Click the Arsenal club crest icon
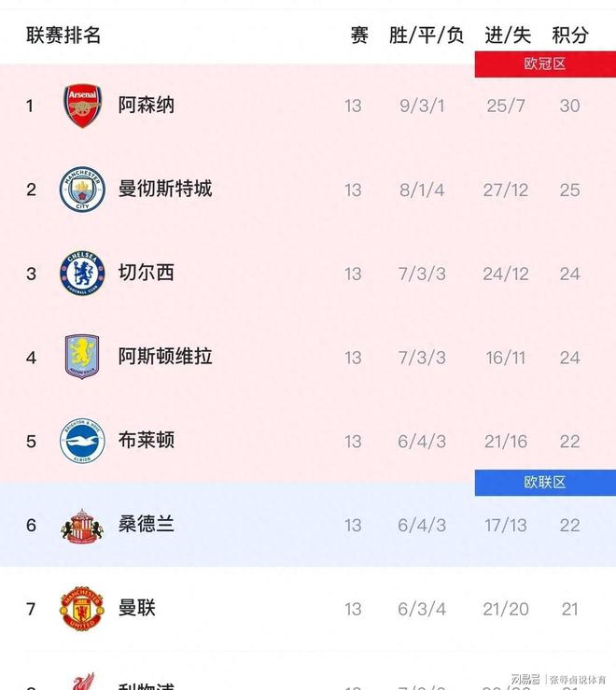This screenshot has width=616, height=690. [x=82, y=106]
